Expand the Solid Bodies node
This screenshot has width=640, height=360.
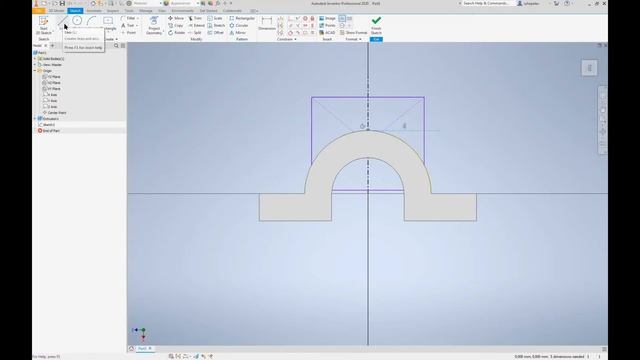tap(35, 59)
